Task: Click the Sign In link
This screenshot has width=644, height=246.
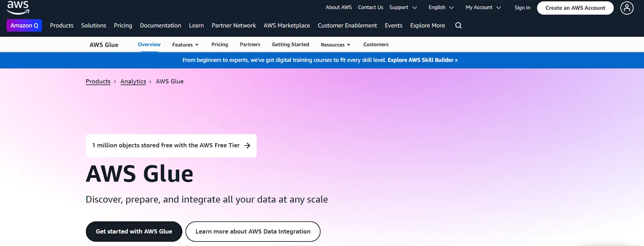Action: click(x=522, y=8)
